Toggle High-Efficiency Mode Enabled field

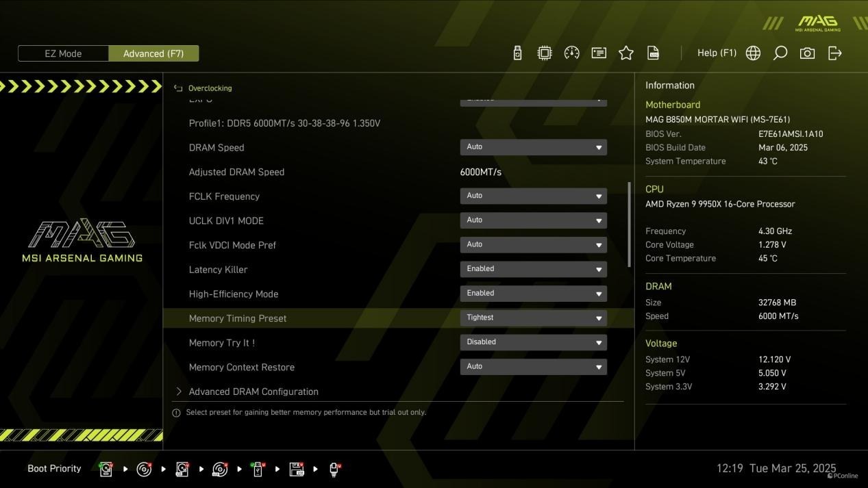click(x=533, y=294)
